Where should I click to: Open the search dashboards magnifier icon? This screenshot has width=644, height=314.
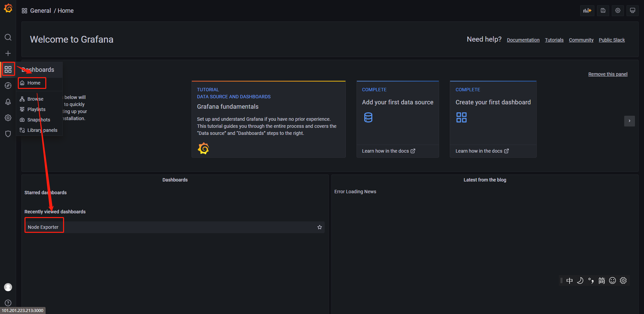pyautogui.click(x=8, y=37)
